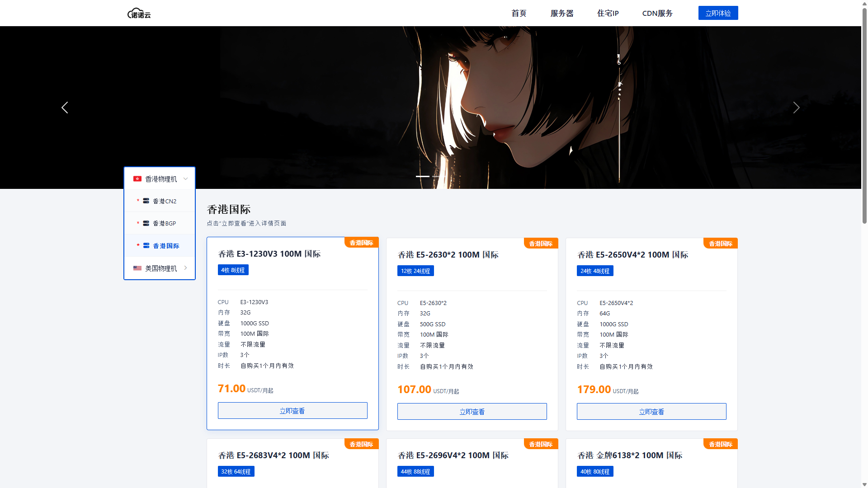Viewport: 868px width, 488px height.
Task: Click 立即查看 for E5-2630*2 plan
Action: [472, 412]
